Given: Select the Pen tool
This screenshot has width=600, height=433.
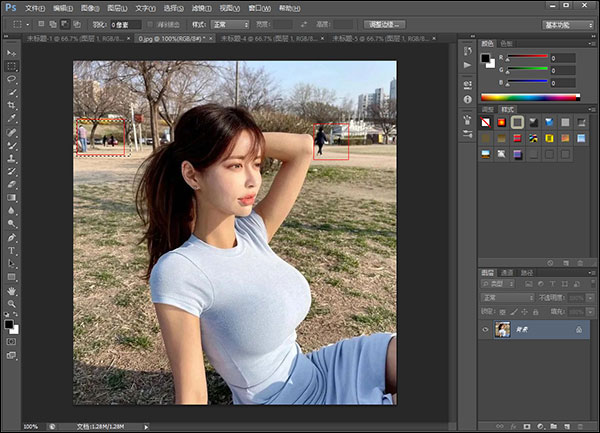Looking at the screenshot, I should (12, 238).
